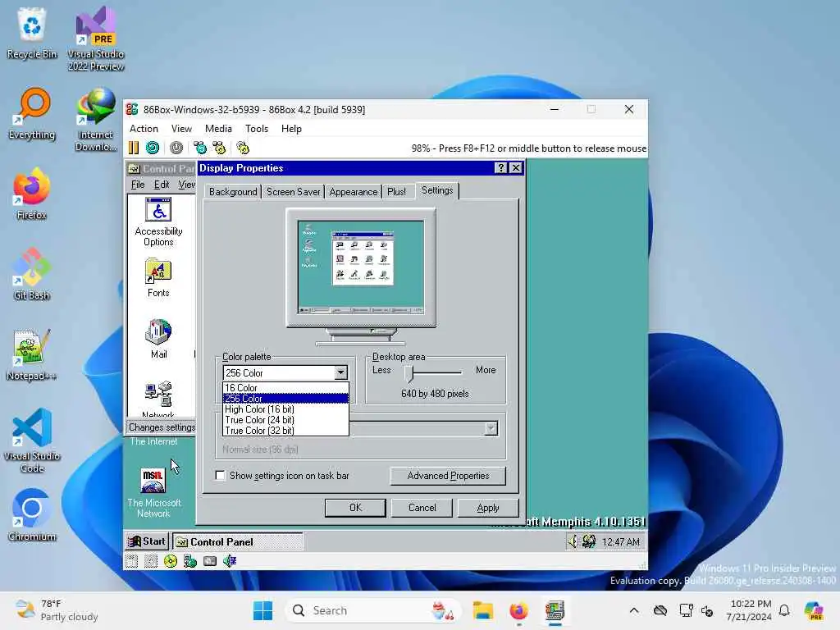Click the volume speaker in the Memphis tray
This screenshot has width=840, height=630.
(x=573, y=541)
